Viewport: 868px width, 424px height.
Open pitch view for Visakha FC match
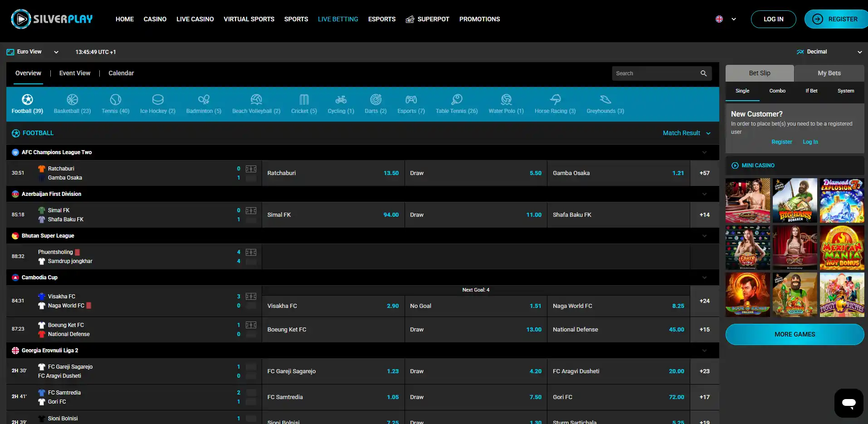251,297
